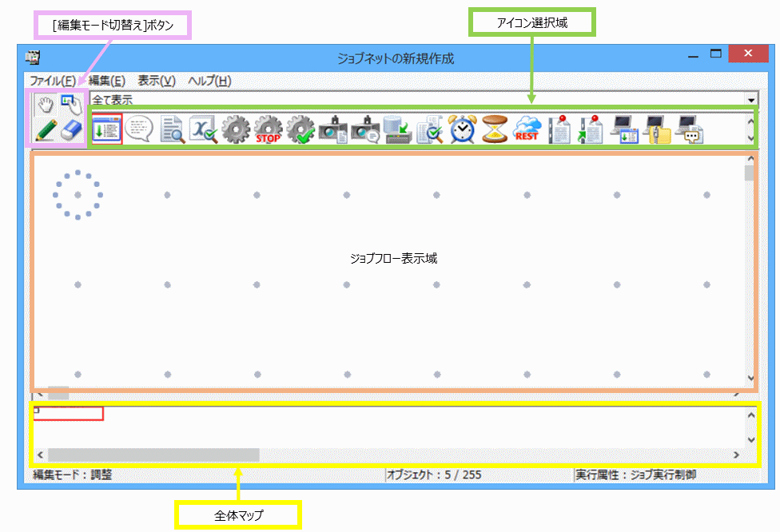Pick the camera with speech bubble icon
The image size is (780, 532).
[365, 129]
